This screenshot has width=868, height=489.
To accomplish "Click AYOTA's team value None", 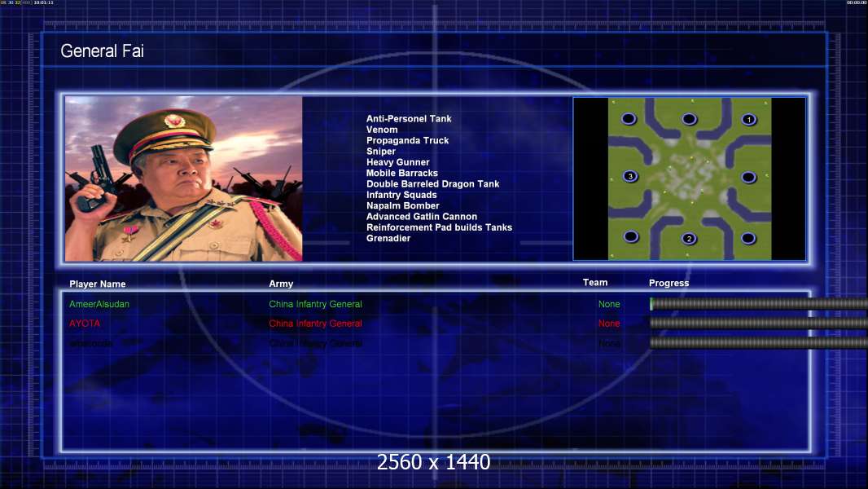I will tap(609, 324).
